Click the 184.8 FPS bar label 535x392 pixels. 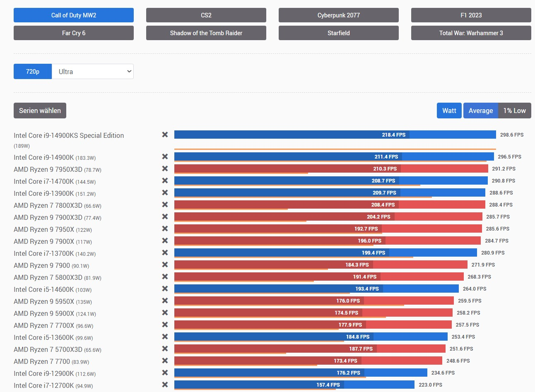click(358, 337)
